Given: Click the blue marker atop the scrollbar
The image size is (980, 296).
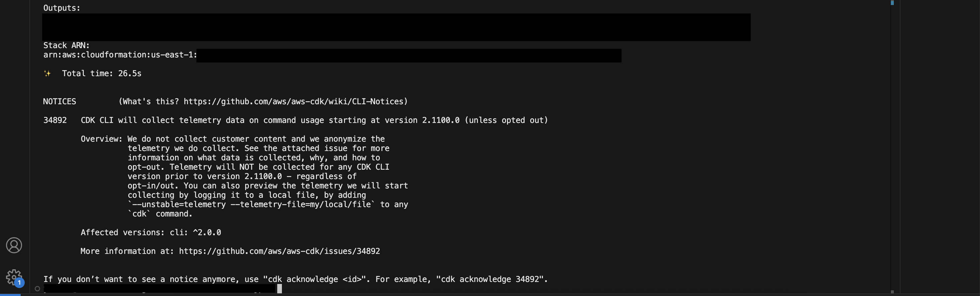Looking at the screenshot, I should [892, 3].
